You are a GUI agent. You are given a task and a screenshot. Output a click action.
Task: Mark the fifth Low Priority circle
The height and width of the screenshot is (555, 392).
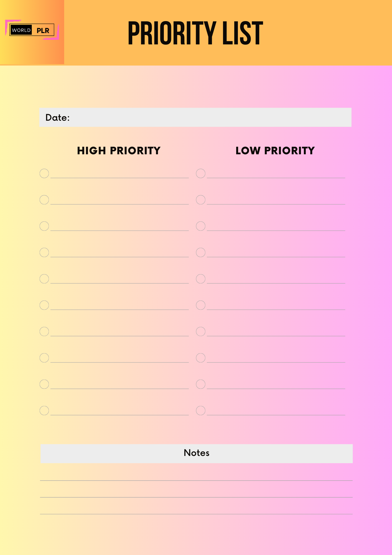point(201,279)
